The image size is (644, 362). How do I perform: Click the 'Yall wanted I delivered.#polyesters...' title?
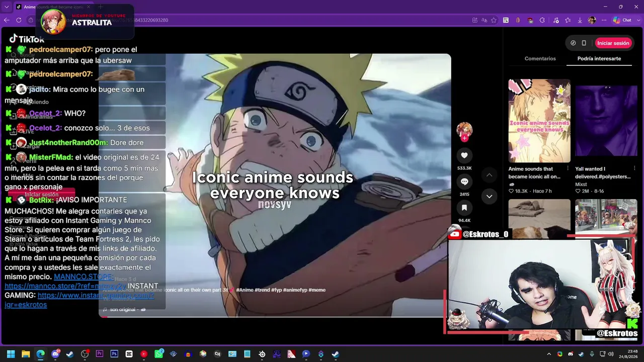603,172
